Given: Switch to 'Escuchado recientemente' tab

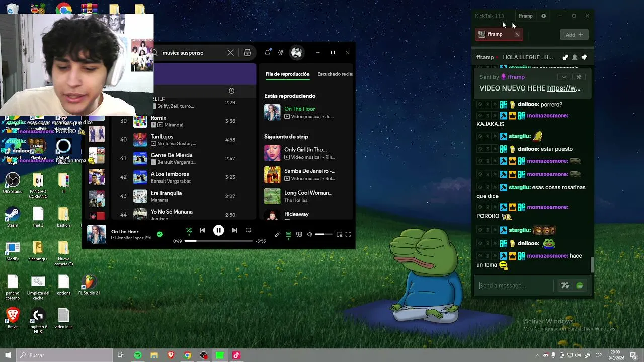Looking at the screenshot, I should [335, 74].
